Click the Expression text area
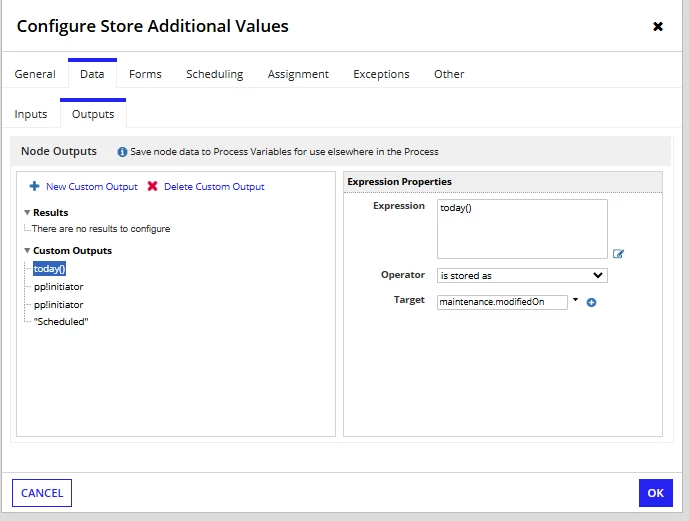The width and height of the screenshot is (689, 521). 522,229
